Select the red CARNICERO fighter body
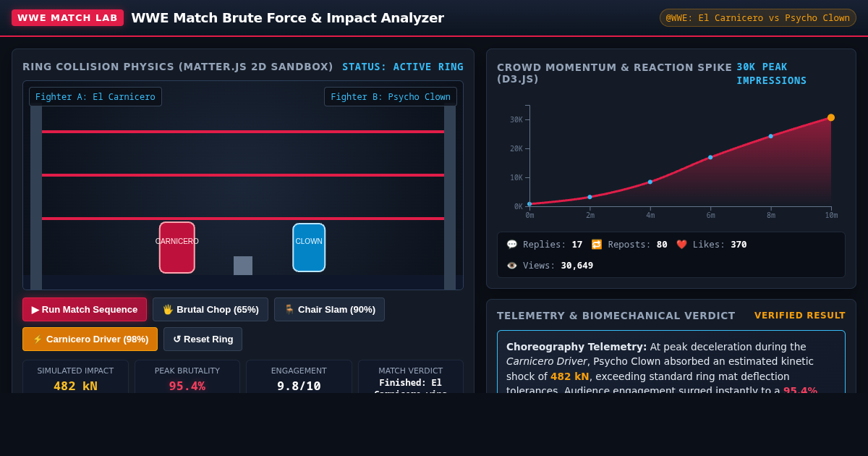Screen dimensions: 868x456 coord(177,248)
